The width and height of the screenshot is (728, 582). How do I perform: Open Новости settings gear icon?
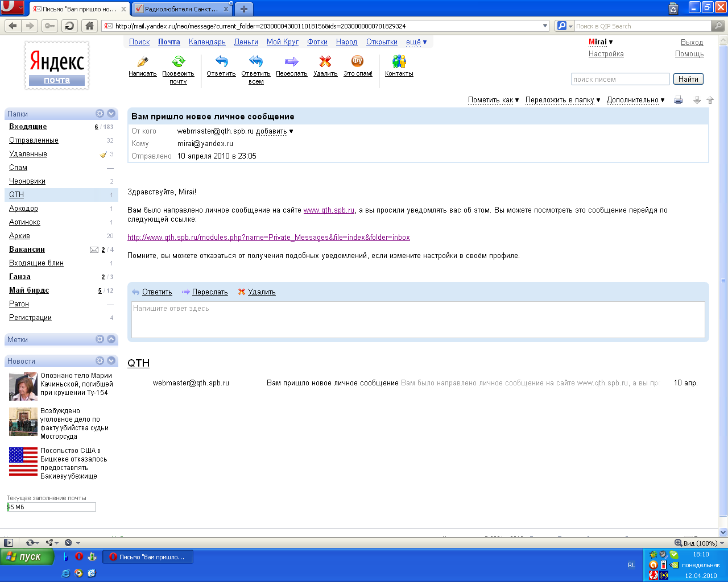tap(100, 360)
